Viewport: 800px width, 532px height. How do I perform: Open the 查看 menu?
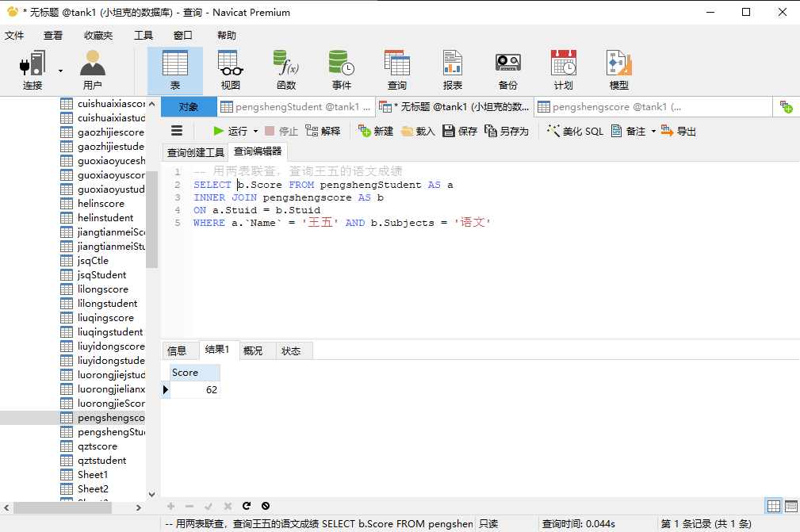(53, 35)
